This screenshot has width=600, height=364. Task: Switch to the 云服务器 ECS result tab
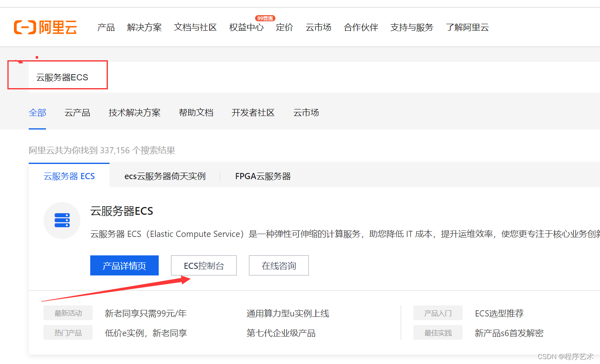click(x=69, y=176)
